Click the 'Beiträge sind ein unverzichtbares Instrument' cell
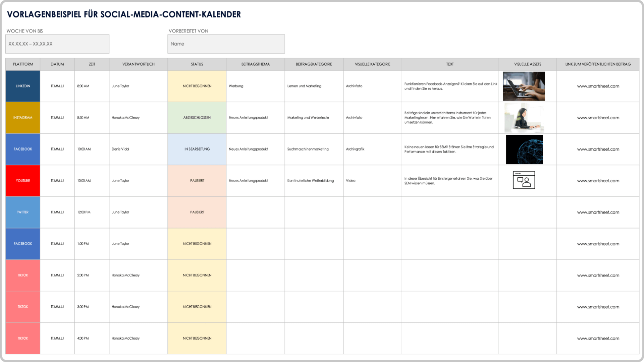This screenshot has width=644, height=362. (450, 118)
